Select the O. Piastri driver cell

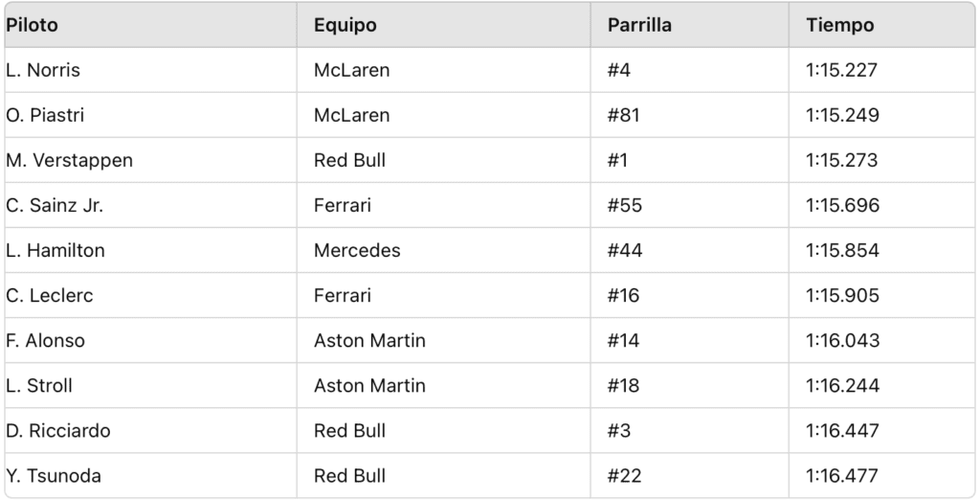coord(45,115)
